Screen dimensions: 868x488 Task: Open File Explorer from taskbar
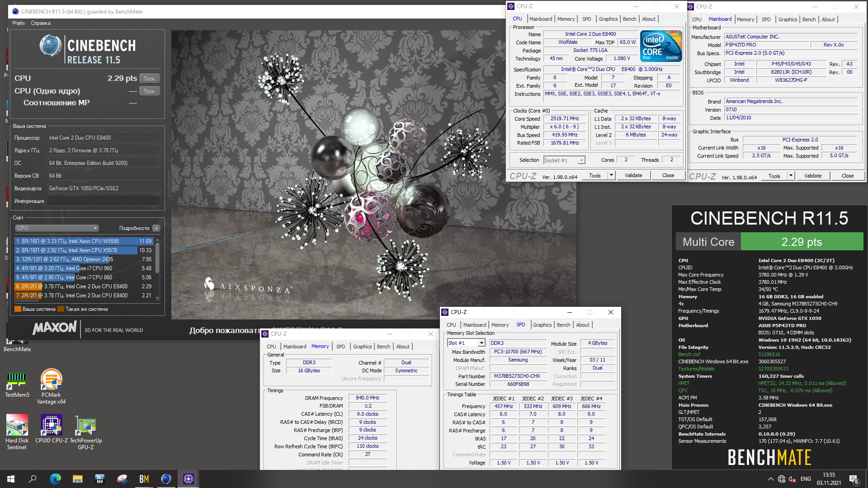(x=77, y=479)
